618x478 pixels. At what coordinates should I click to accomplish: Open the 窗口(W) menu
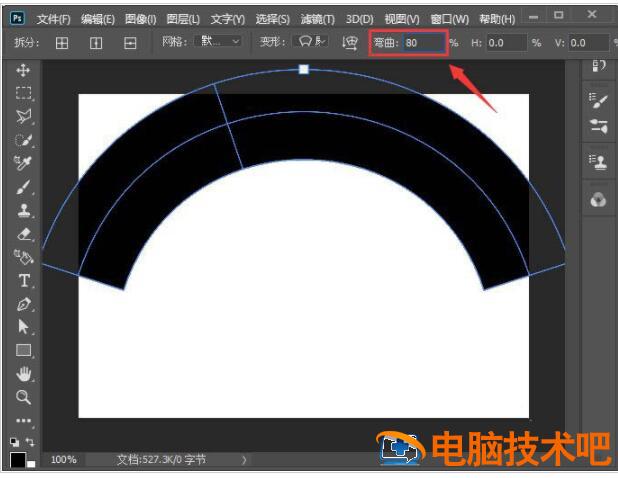[449, 19]
